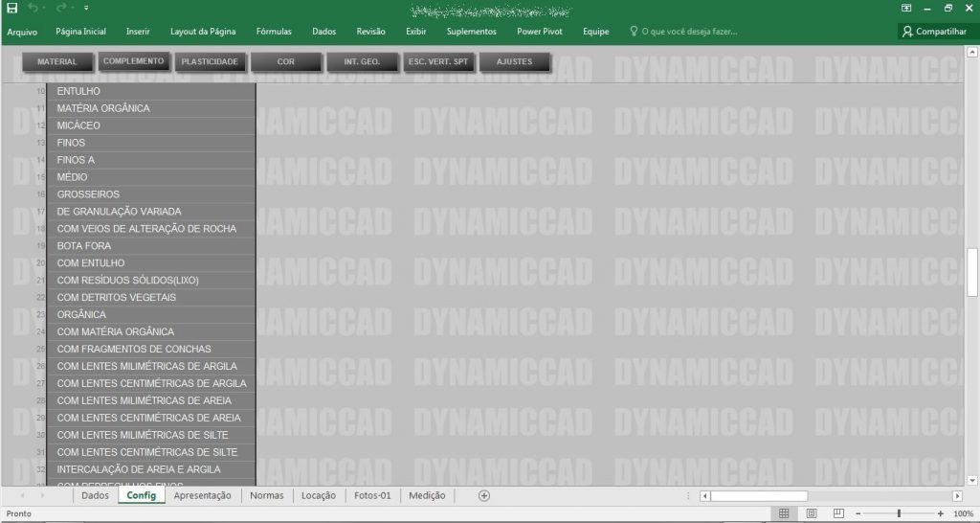The width and height of the screenshot is (980, 523).
Task: Switch to Página Inicial ribbon tab
Action: (80, 32)
